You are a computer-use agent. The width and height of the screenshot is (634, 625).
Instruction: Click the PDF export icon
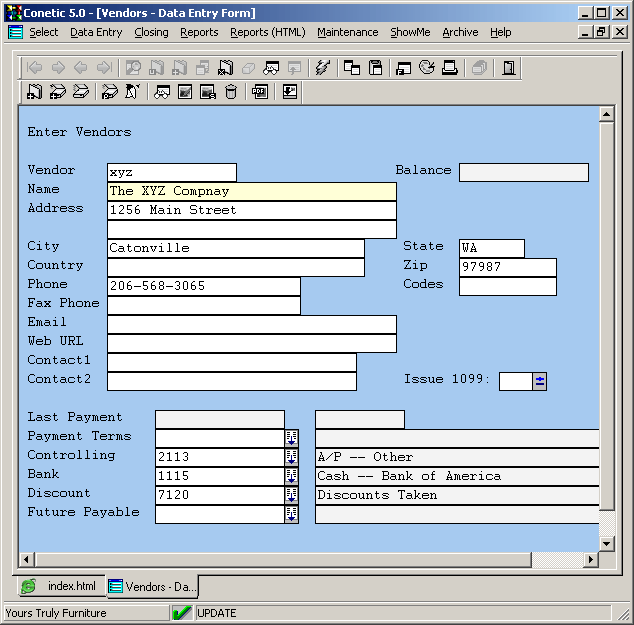[x=260, y=92]
